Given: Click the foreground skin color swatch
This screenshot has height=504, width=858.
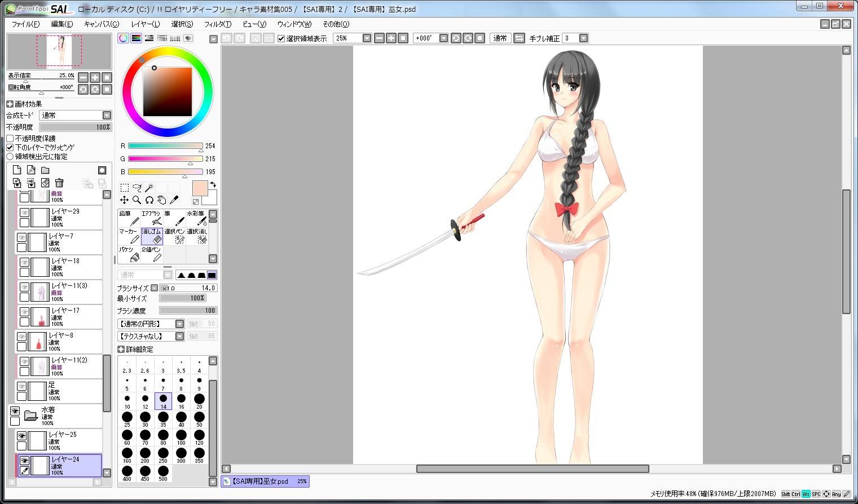Looking at the screenshot, I should coord(200,188).
